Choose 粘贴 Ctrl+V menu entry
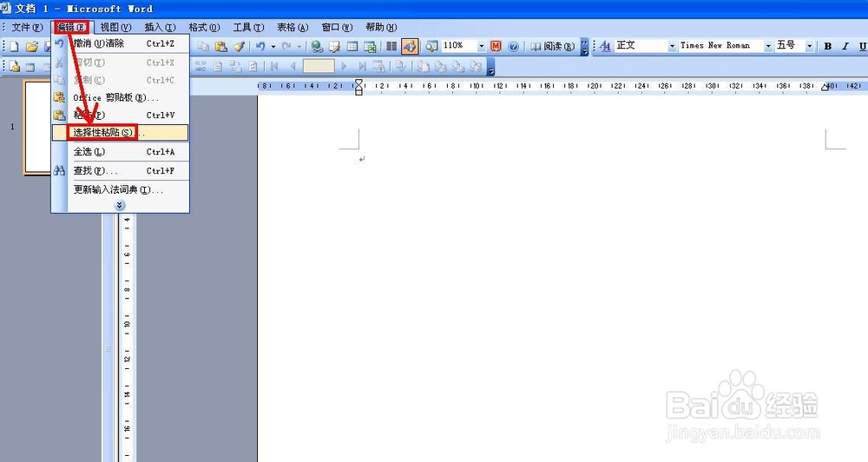The image size is (868, 462). click(x=120, y=115)
